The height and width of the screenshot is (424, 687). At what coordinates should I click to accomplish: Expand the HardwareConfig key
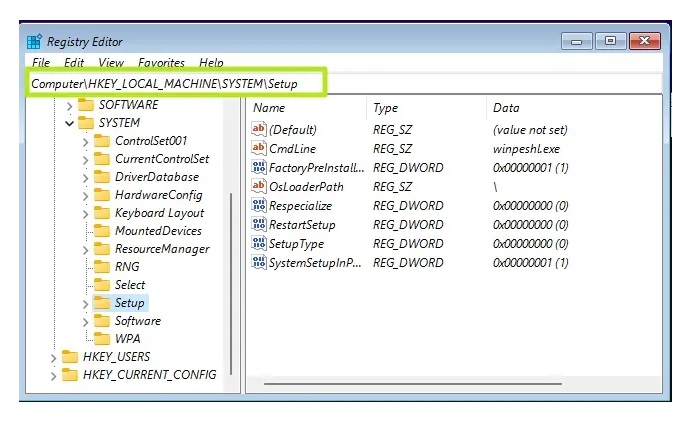(x=85, y=196)
